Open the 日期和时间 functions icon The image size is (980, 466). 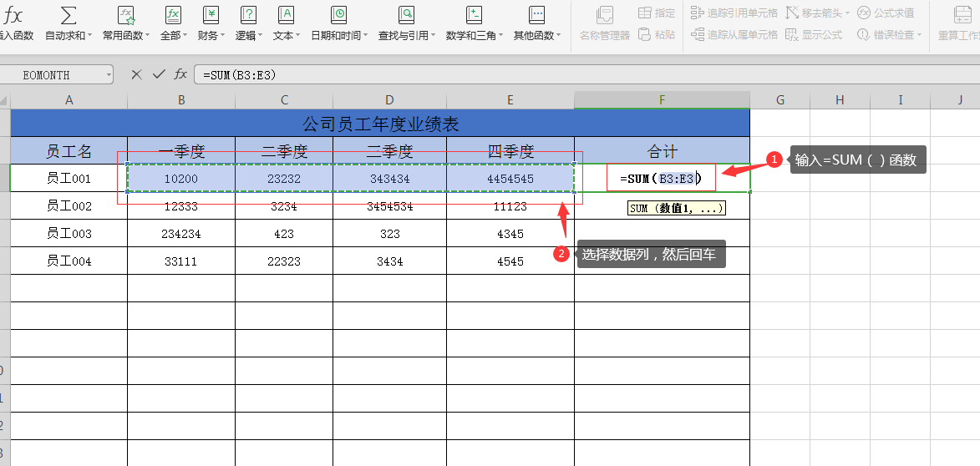tap(338, 16)
